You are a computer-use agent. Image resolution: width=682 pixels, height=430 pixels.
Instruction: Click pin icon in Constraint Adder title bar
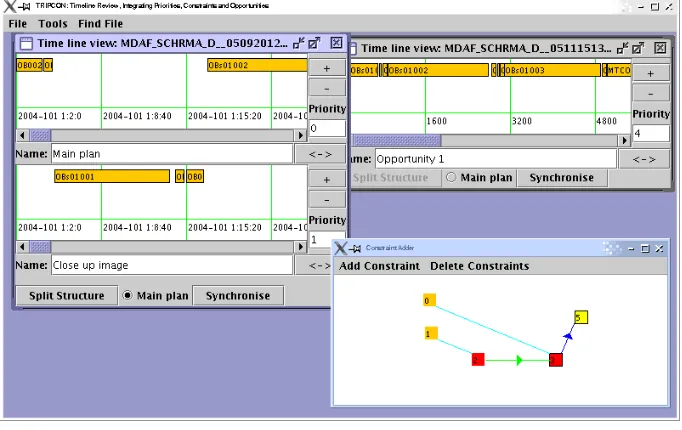(355, 248)
